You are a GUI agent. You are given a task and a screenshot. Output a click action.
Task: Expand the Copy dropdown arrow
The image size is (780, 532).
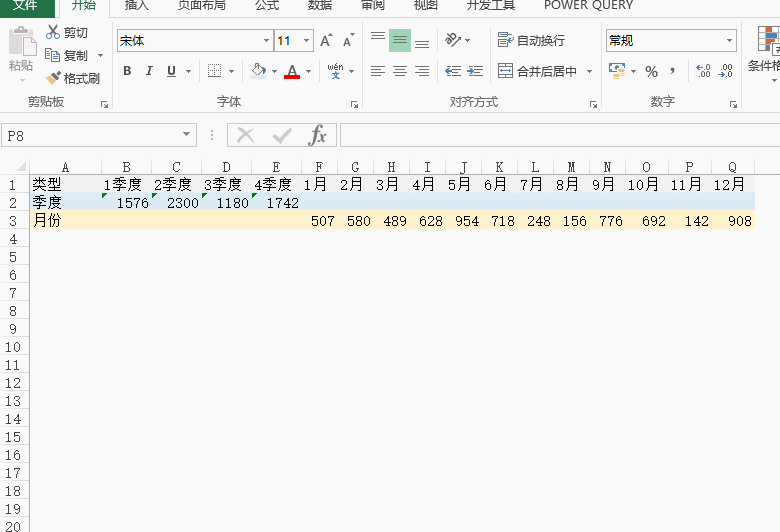coord(100,55)
